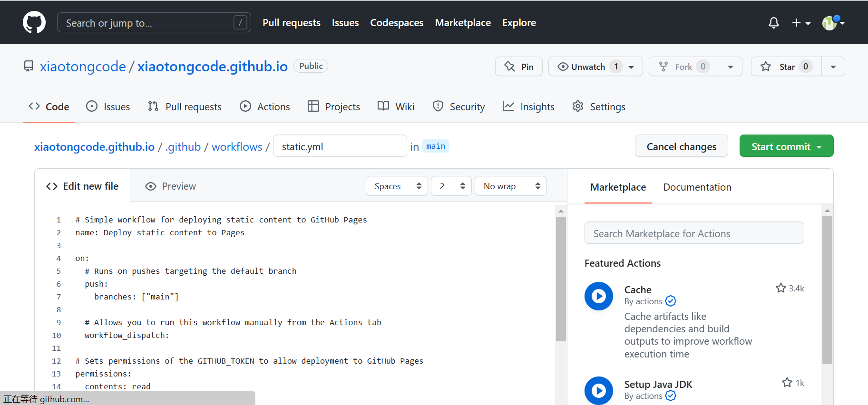This screenshot has height=405, width=868.
Task: Click xiaotongcode.github.io breadcrumb link
Action: click(x=94, y=147)
